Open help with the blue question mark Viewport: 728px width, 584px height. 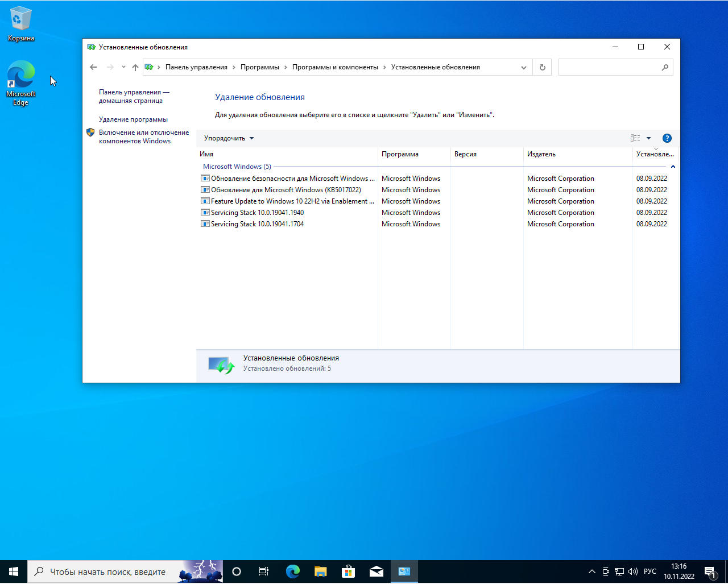pos(667,138)
